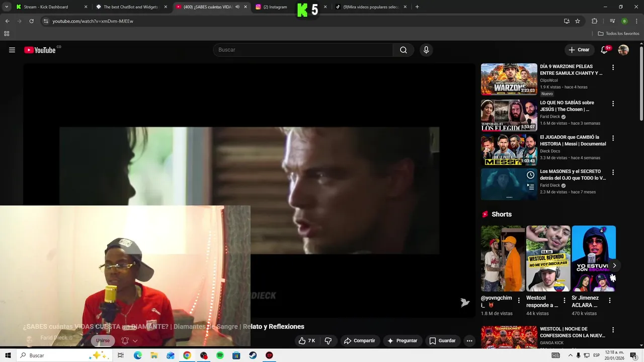
Task: Open YouTube notifications bell with 9+ badge
Action: (605, 50)
